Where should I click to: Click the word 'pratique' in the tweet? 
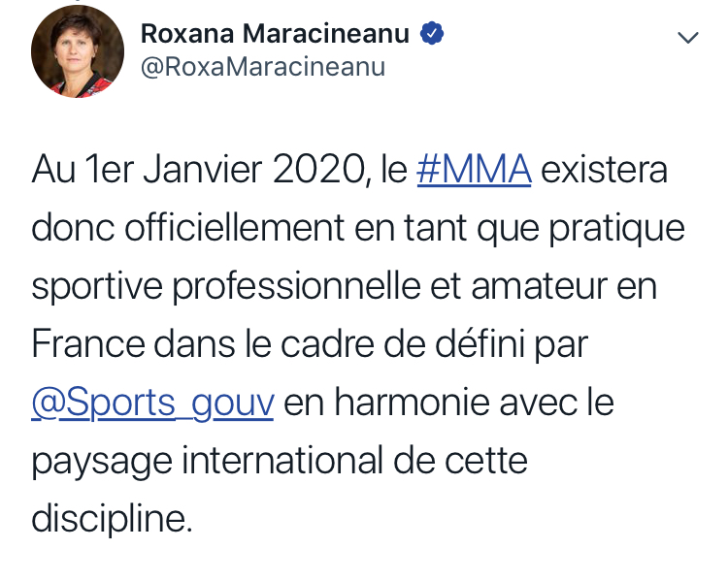pos(617,229)
